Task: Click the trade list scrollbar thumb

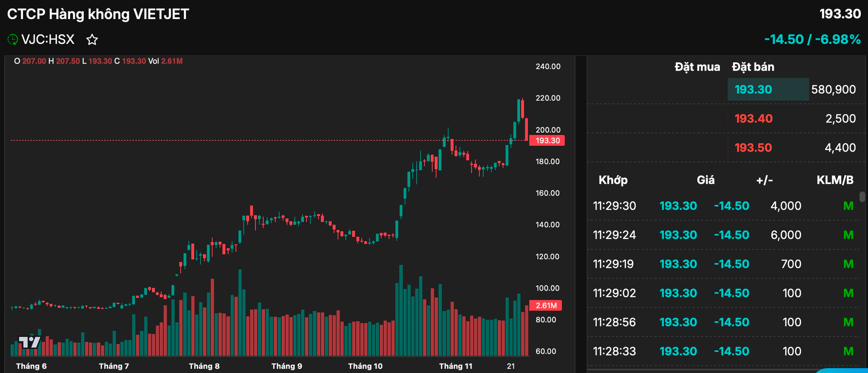Action: coord(862,196)
